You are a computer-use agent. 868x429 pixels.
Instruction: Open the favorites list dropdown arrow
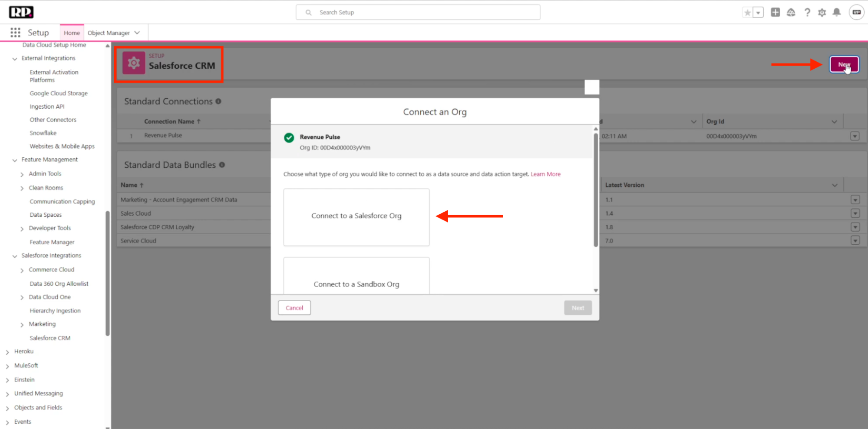pyautogui.click(x=758, y=13)
